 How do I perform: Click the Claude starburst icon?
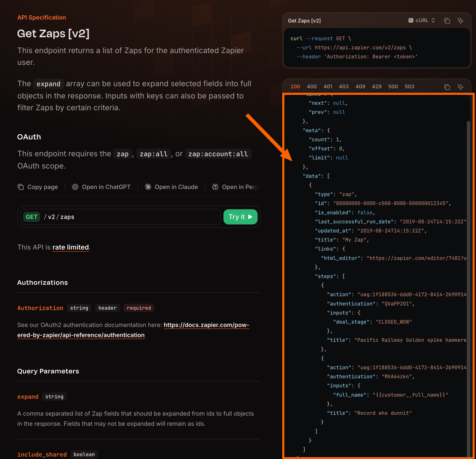(x=148, y=187)
